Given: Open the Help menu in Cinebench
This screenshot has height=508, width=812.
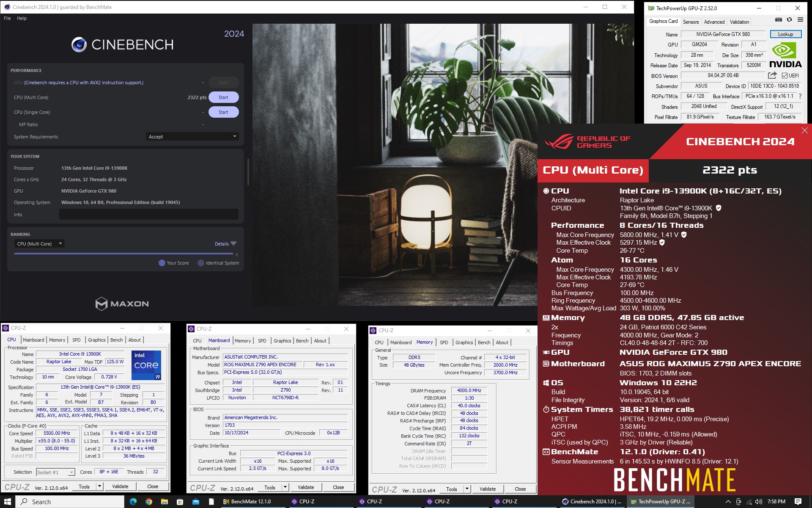Looking at the screenshot, I should coord(22,18).
